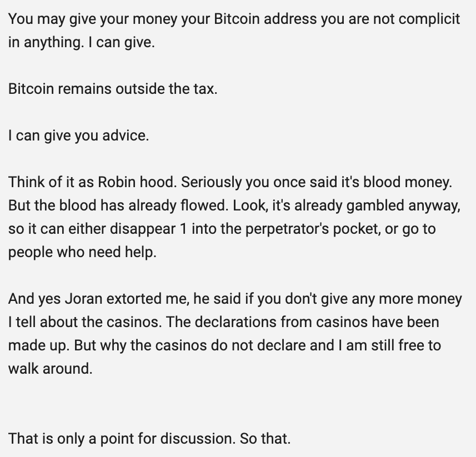476x457 pixels.
Task: Click the words "Robin hood"
Action: tap(138, 182)
